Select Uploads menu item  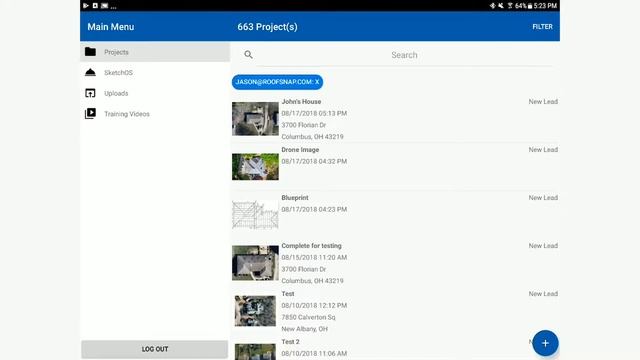[x=155, y=93]
